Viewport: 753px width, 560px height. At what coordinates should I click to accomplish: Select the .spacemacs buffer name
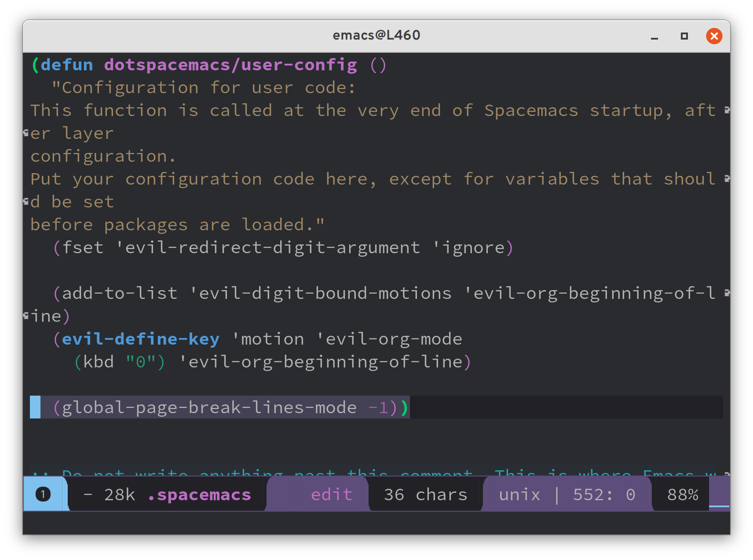pyautogui.click(x=199, y=494)
